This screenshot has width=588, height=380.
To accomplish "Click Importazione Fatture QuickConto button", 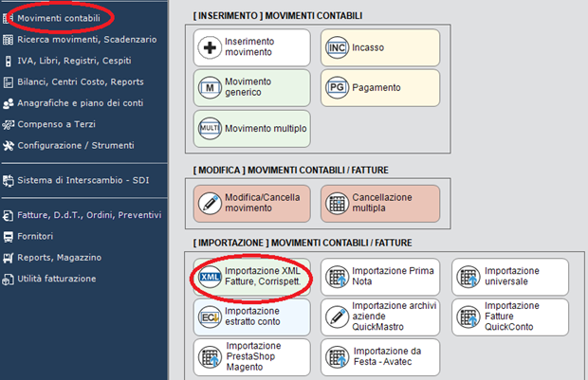I will (509, 317).
